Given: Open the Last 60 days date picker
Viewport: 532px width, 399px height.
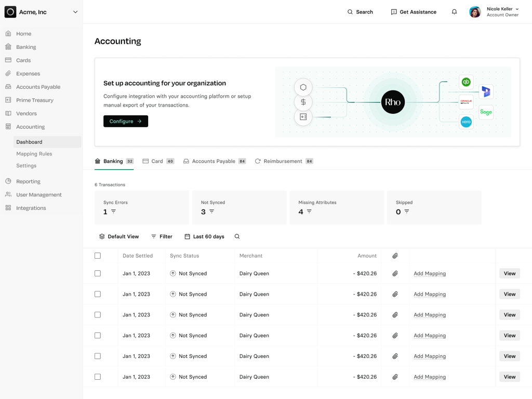Looking at the screenshot, I should (204, 236).
